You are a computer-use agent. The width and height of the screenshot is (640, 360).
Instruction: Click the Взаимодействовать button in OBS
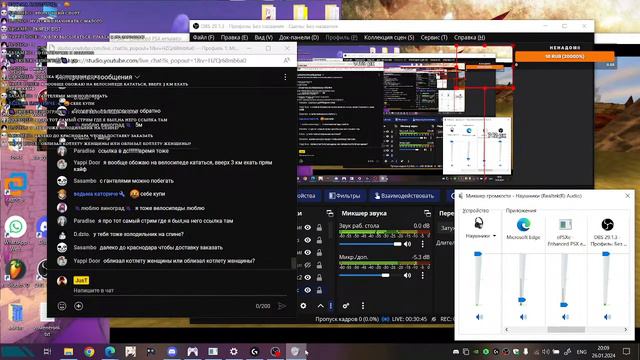click(404, 196)
